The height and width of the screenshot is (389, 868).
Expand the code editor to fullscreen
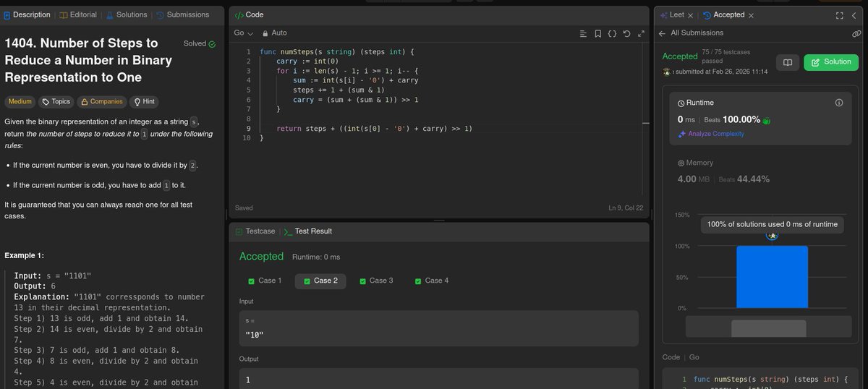coord(641,33)
